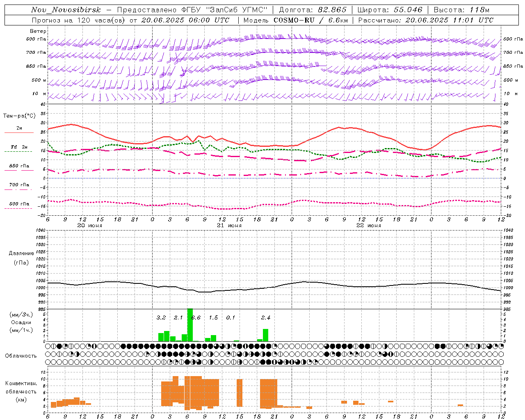Image resolution: width=525 pixels, height=420 pixels.
Task: Click the Рассчитано: 20.06.2025 11:01 UTC text
Action: pyautogui.click(x=426, y=20)
